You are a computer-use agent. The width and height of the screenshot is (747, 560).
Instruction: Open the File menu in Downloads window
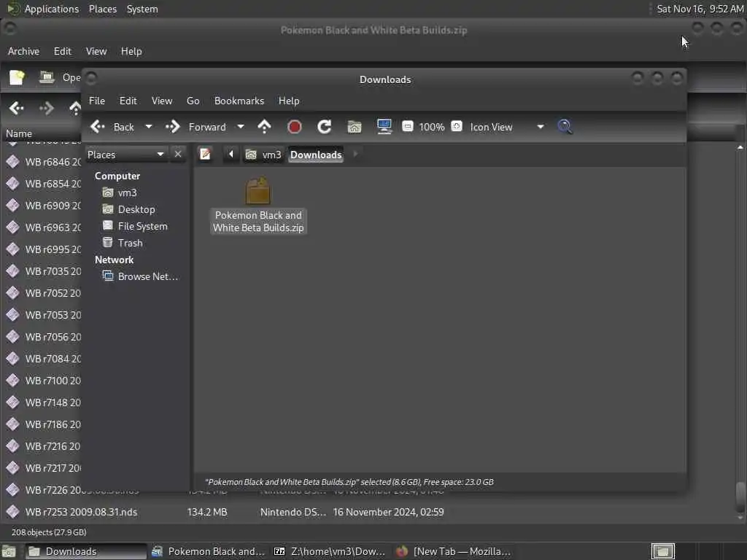97,101
